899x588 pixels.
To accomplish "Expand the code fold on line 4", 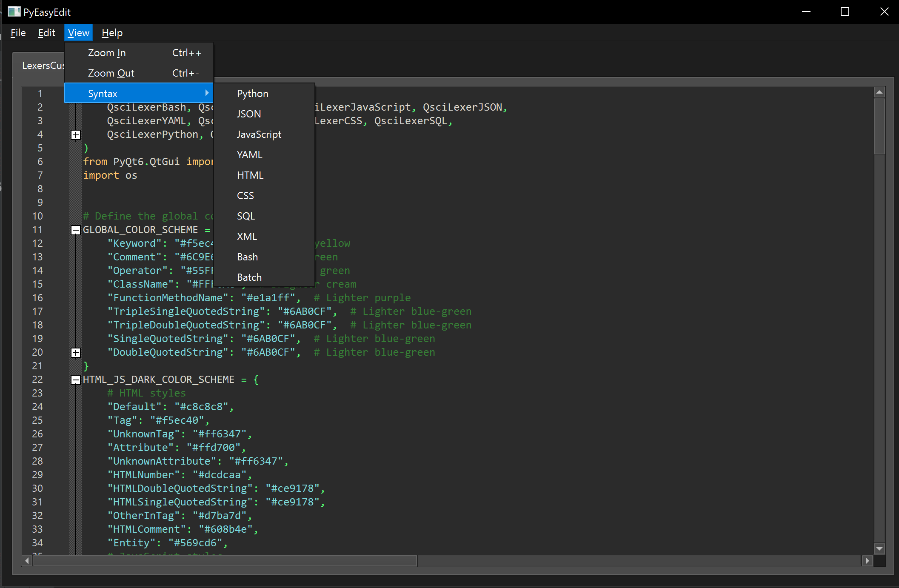I will coord(75,134).
